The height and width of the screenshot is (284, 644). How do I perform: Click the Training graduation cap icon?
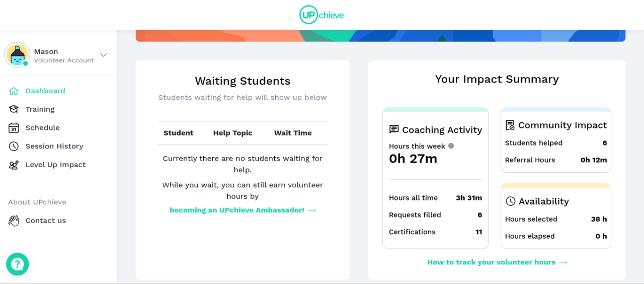(14, 109)
